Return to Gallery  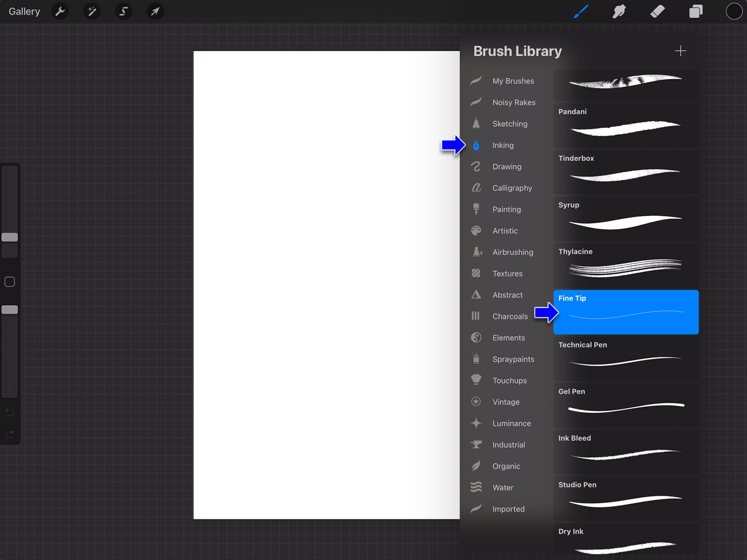[24, 11]
